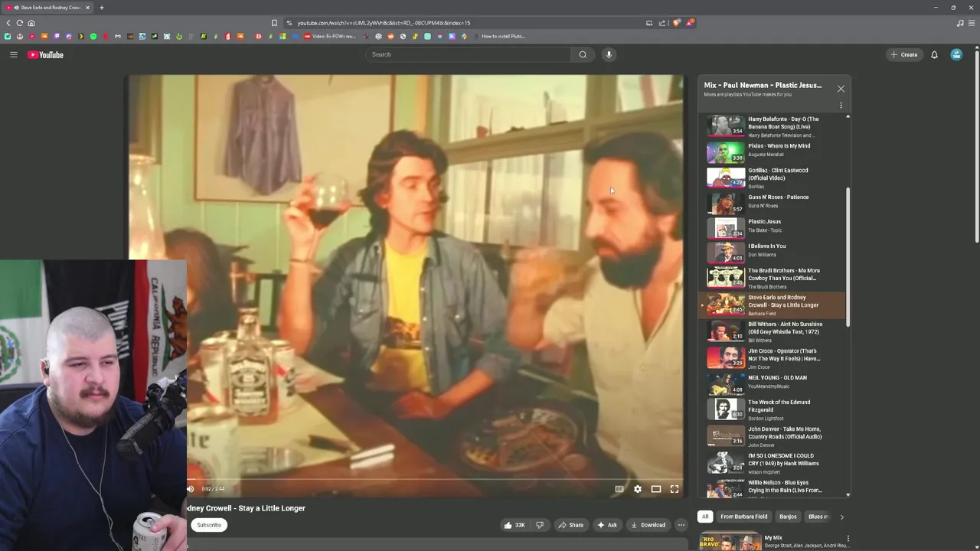The image size is (980, 551).
Task: Close the Mix playlist panel
Action: [x=841, y=89]
